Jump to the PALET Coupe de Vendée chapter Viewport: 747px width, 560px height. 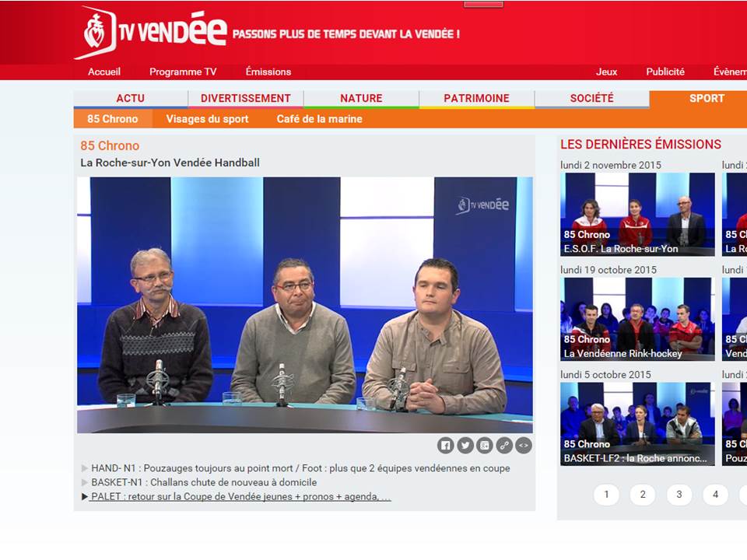241,497
